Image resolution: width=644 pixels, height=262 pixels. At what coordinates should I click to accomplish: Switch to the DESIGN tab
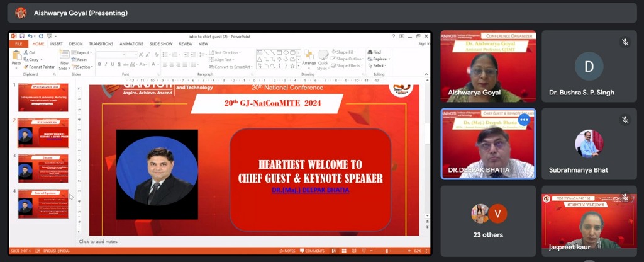(75, 44)
